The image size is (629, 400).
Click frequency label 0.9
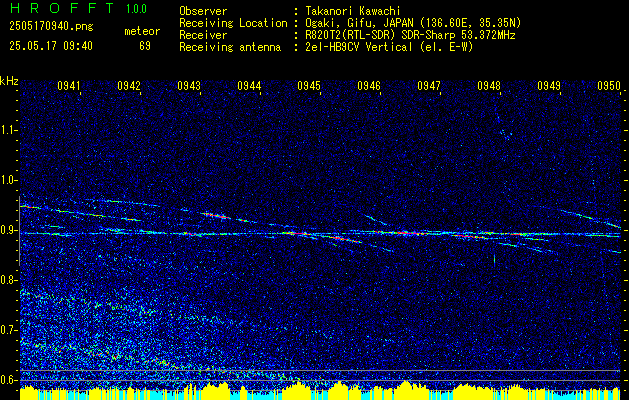tap(8, 230)
